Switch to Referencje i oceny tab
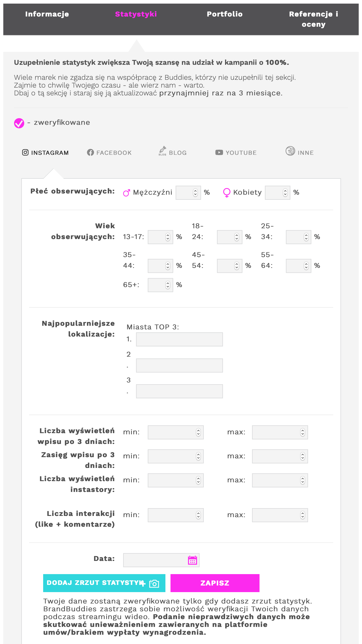 coord(313,19)
